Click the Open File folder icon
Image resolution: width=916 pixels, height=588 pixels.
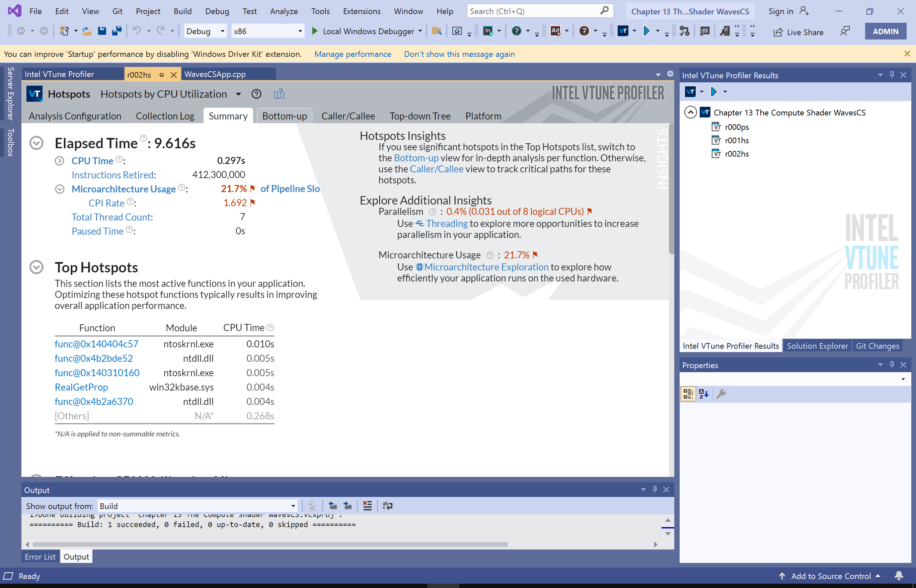click(x=87, y=31)
